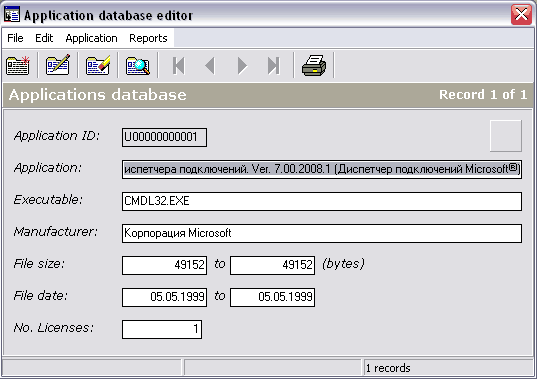Click the '1 records' status bar text
537x379 pixels.
coord(388,368)
